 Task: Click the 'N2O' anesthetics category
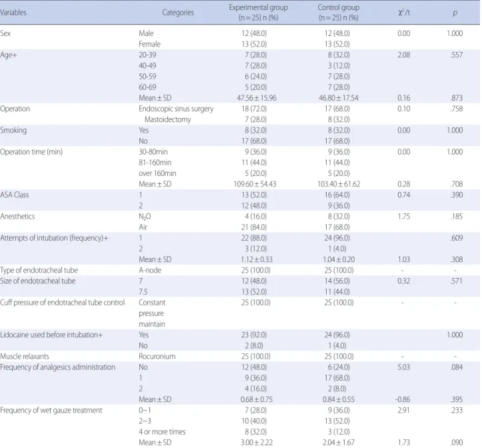145,217
